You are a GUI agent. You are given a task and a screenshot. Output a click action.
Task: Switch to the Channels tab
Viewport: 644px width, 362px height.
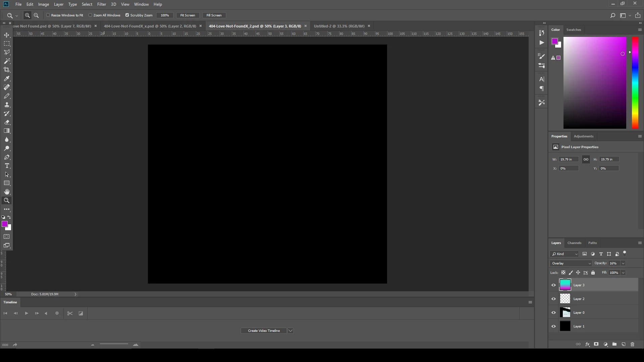574,243
